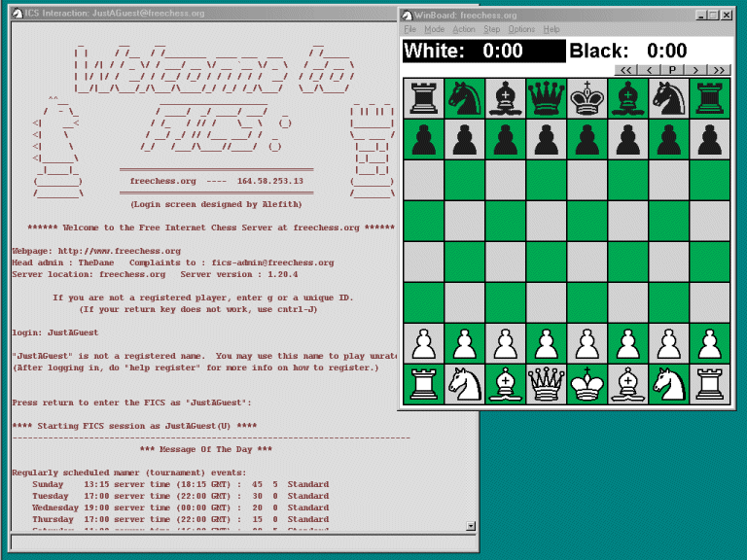Click '*** Message Of The Day ***' line
The image size is (747, 560).
click(x=206, y=449)
